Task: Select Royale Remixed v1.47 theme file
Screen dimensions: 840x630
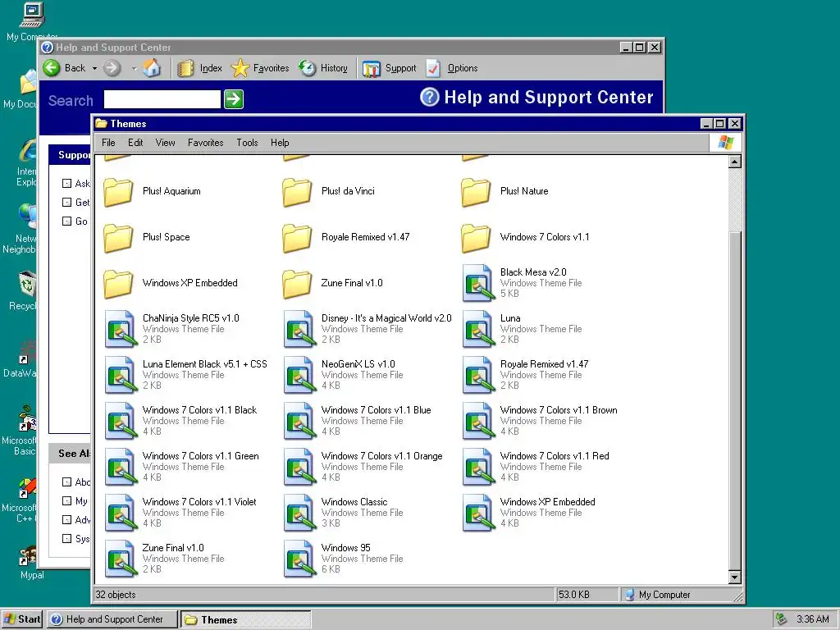Action: 526,375
